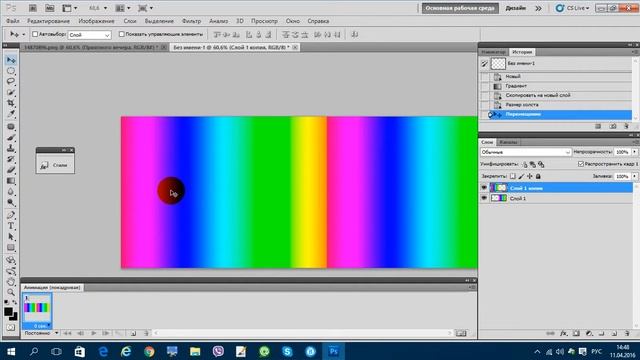Image resolution: width=640 pixels, height=360 pixels.
Task: Select the Brush tool
Action: point(11,137)
